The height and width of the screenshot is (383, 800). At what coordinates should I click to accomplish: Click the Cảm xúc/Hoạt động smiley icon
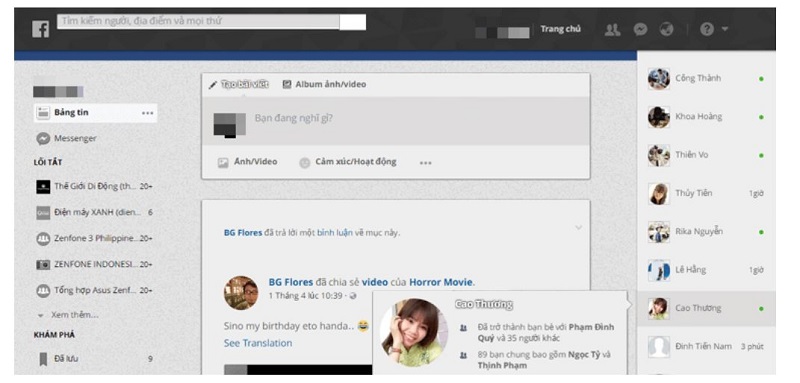(x=305, y=163)
